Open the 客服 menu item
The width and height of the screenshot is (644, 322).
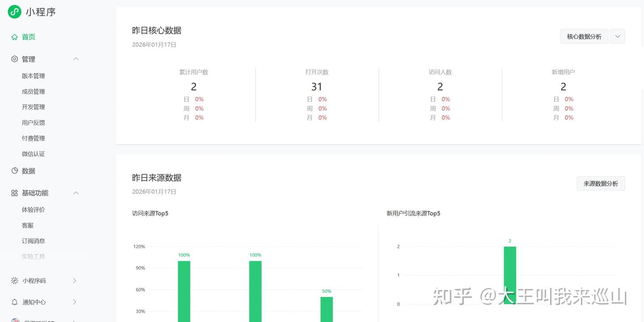point(28,225)
